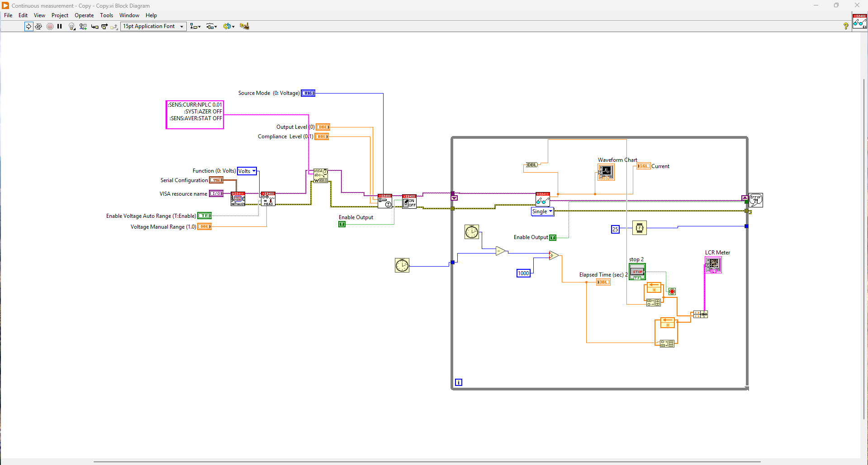Image resolution: width=868 pixels, height=465 pixels.
Task: Open the File menu
Action: point(8,15)
